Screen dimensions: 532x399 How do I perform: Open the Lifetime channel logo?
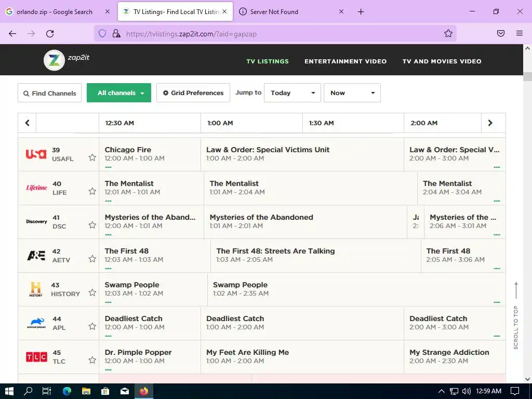(37, 188)
